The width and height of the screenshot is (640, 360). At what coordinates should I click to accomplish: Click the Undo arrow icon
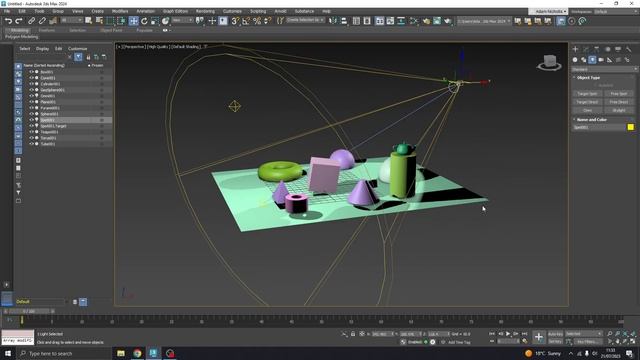(x=8, y=21)
